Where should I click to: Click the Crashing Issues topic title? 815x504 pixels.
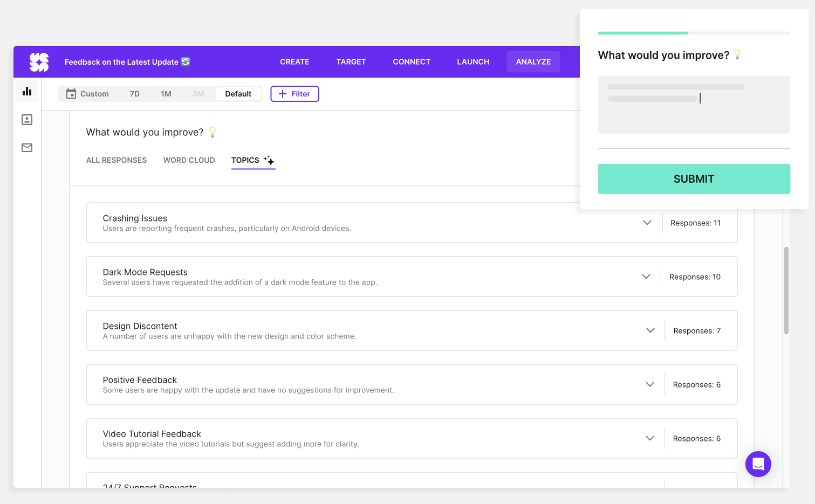135,218
